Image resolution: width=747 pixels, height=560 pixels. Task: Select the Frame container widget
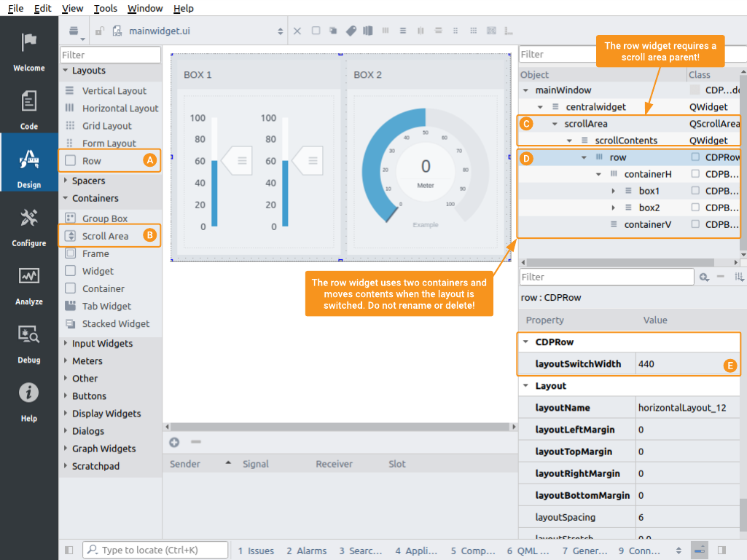95,254
